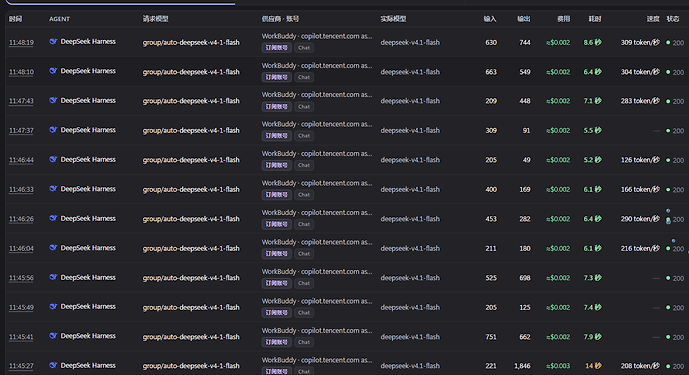Screen dimensions: 689x375
Task: Click the green status dot in 11:45:56 row
Action: [668, 278]
